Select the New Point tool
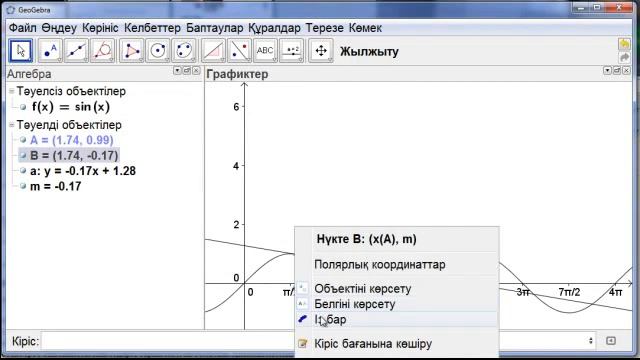The width and height of the screenshot is (640, 360). (50, 51)
